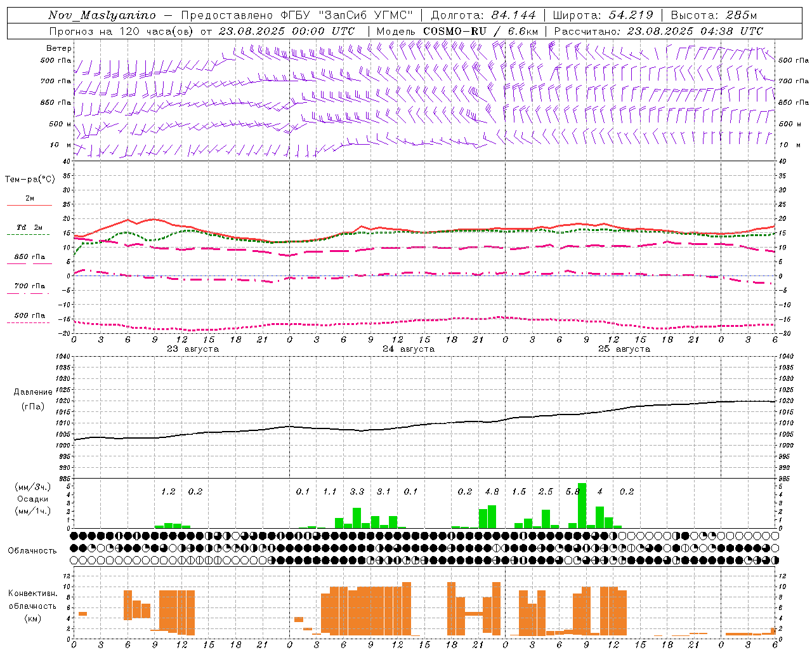812x650 pixels.
Task: Click the 1.1 precipitation total value
Action: tap(330, 491)
